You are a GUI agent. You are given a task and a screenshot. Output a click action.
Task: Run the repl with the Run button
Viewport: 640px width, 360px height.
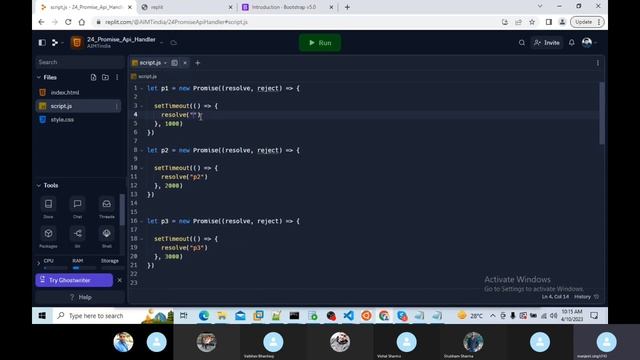coord(320,43)
